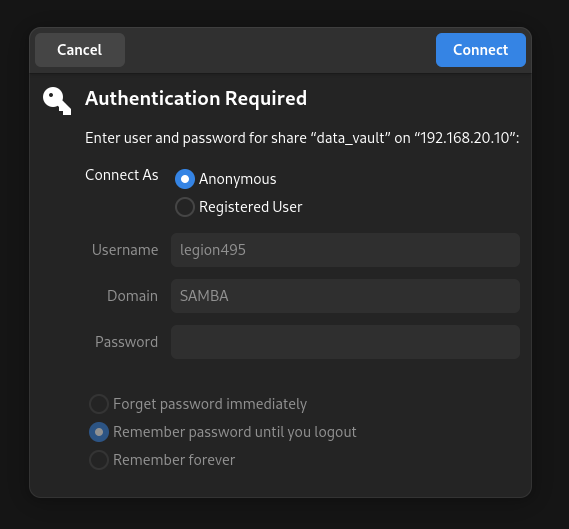Choose the Registered User radio button

tap(185, 207)
